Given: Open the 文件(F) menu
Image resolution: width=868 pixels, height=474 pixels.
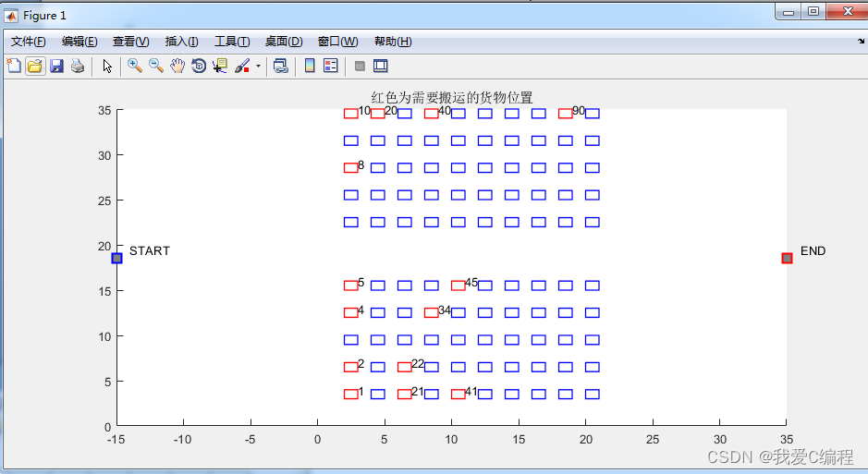Looking at the screenshot, I should (28, 42).
